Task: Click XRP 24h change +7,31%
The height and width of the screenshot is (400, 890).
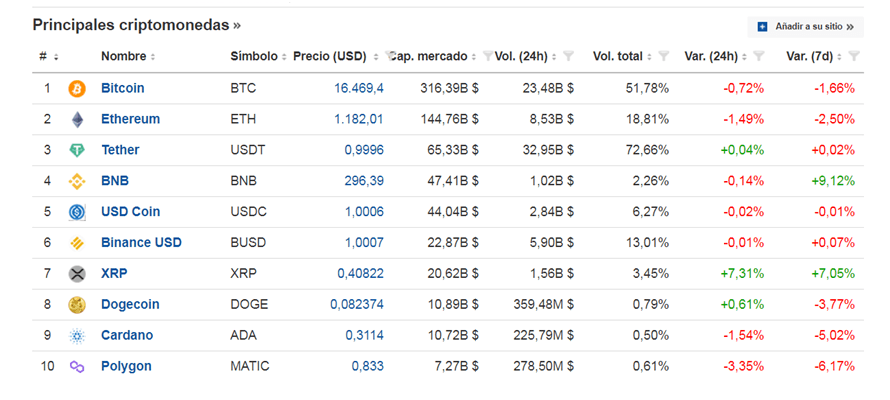Action: [x=742, y=273]
